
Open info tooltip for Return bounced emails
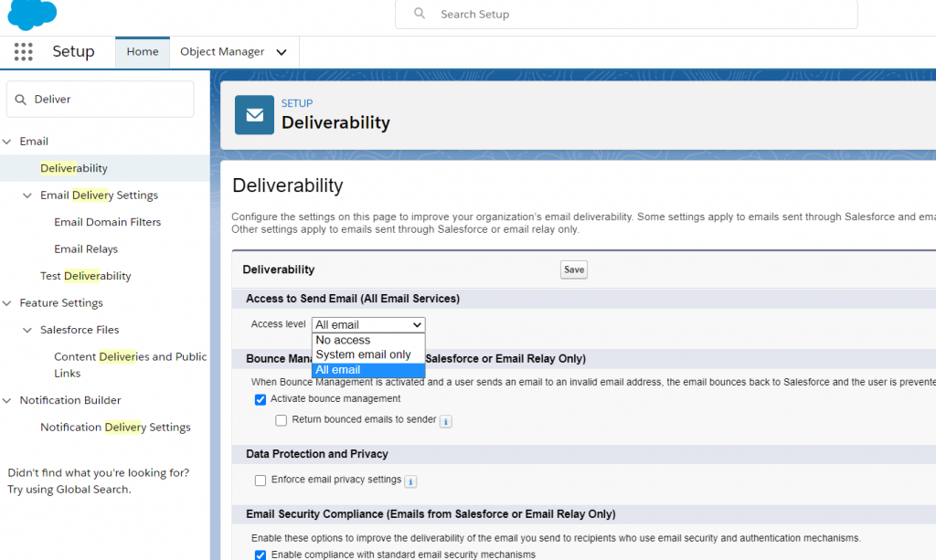(445, 421)
